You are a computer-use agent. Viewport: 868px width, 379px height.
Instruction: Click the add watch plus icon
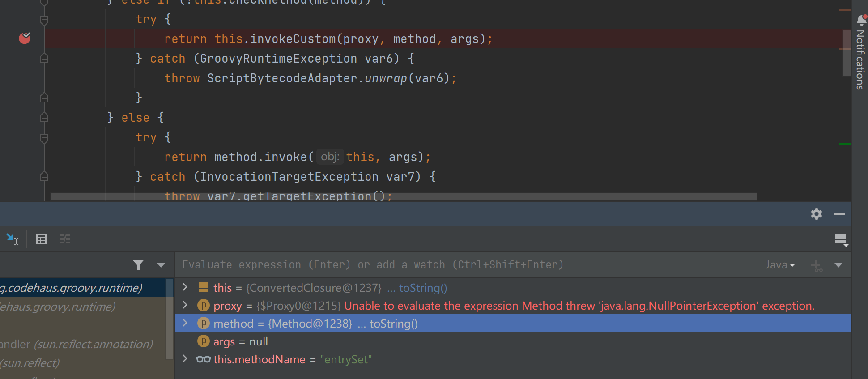(817, 265)
